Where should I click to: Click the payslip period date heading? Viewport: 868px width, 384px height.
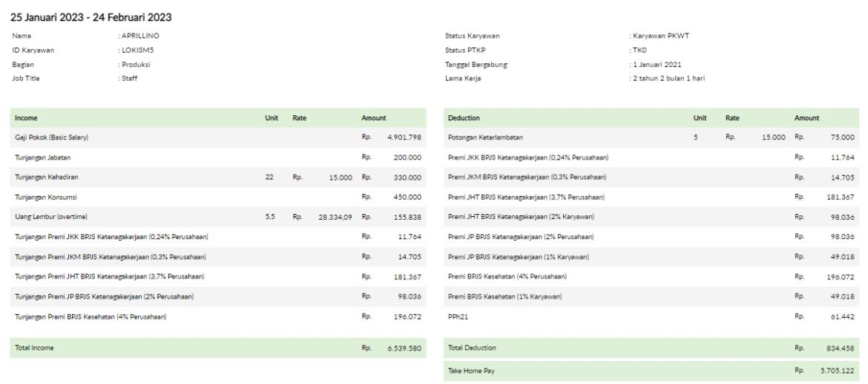[x=91, y=17]
